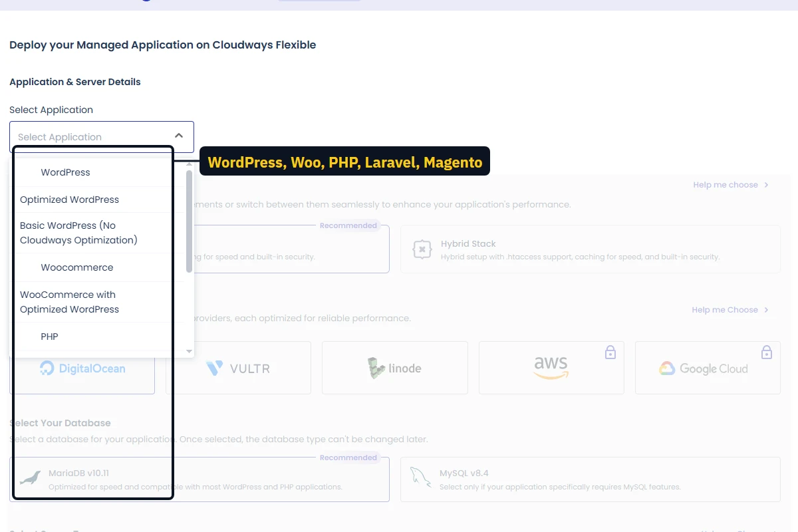This screenshot has height=532, width=798.
Task: Click the Google Cloud logo
Action: (704, 368)
